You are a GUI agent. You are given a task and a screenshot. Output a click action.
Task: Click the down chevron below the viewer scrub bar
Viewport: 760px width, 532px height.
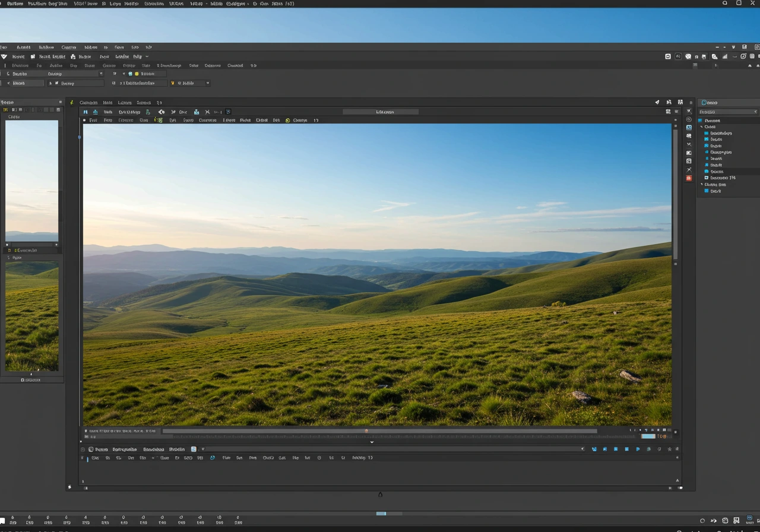(372, 442)
